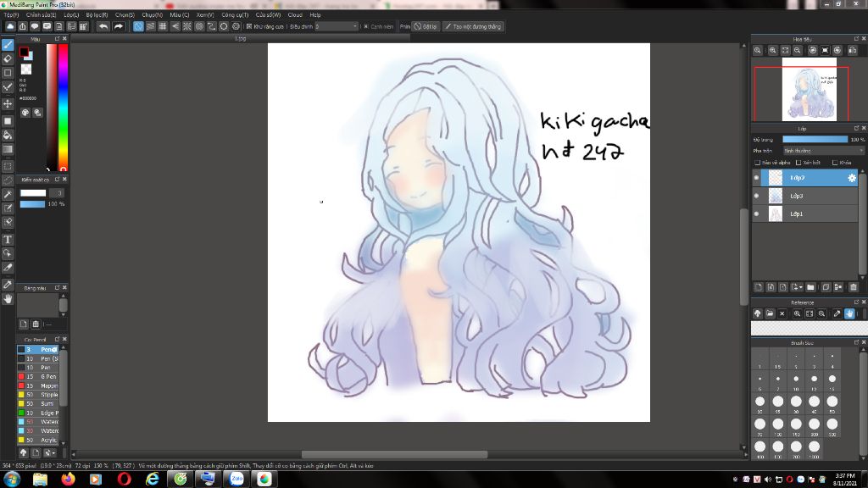Add a new layer folder
The height and width of the screenshot is (488, 868).
pos(810,287)
